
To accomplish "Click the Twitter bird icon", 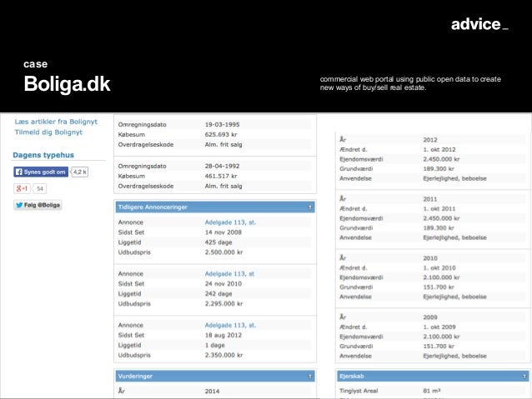I will [19, 205].
